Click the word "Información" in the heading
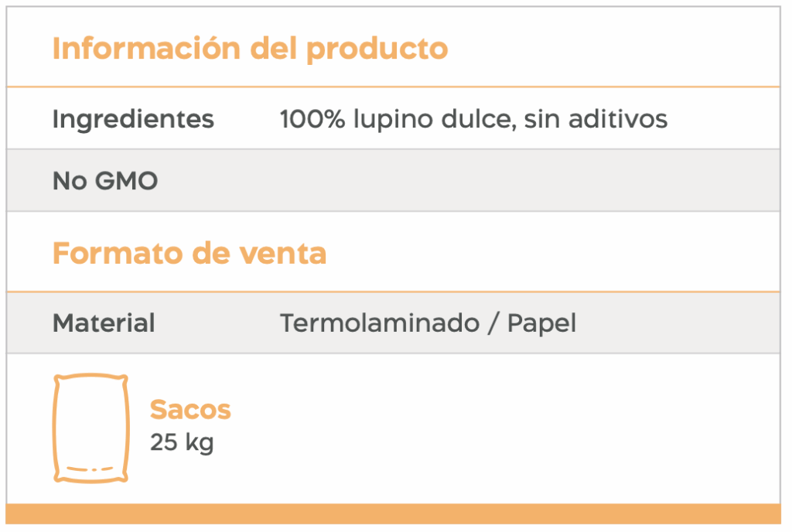Viewport: 792px width, 532px height. coord(146,49)
